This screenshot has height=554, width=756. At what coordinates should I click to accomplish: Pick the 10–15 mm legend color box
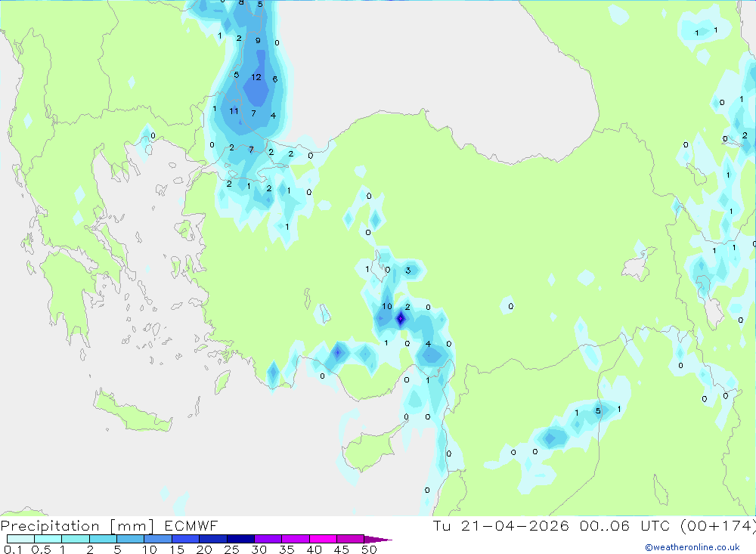(158, 539)
